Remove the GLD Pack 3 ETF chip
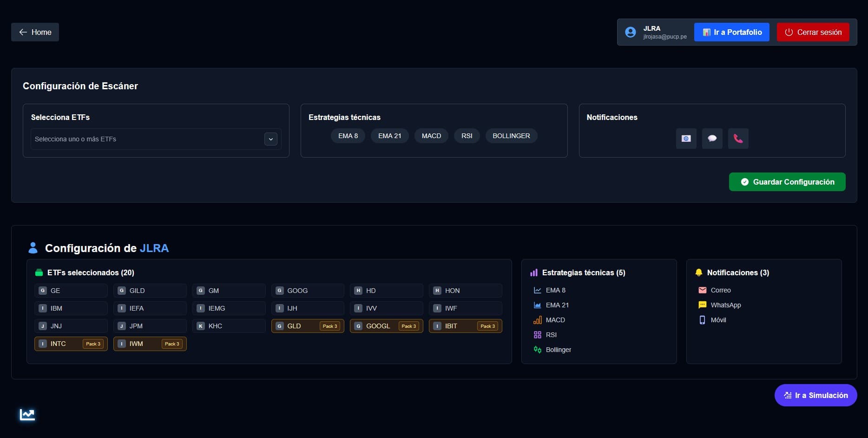Image resolution: width=868 pixels, height=438 pixels. click(x=307, y=326)
